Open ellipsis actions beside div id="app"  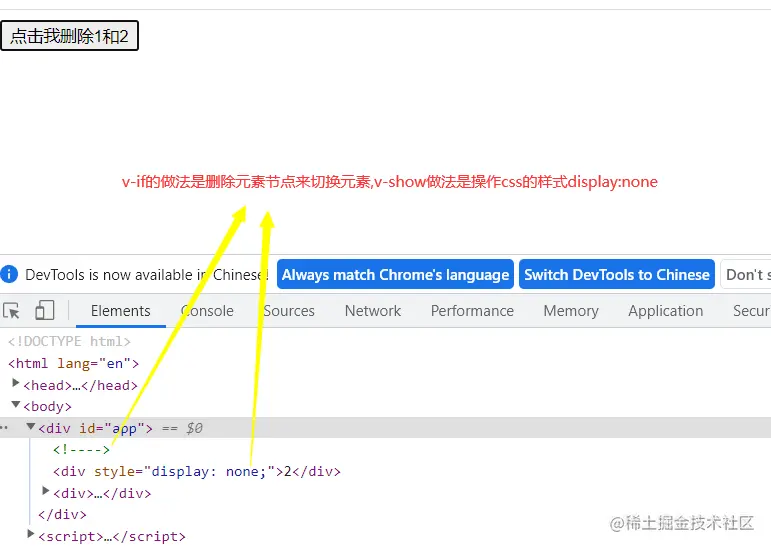[x=4, y=428]
